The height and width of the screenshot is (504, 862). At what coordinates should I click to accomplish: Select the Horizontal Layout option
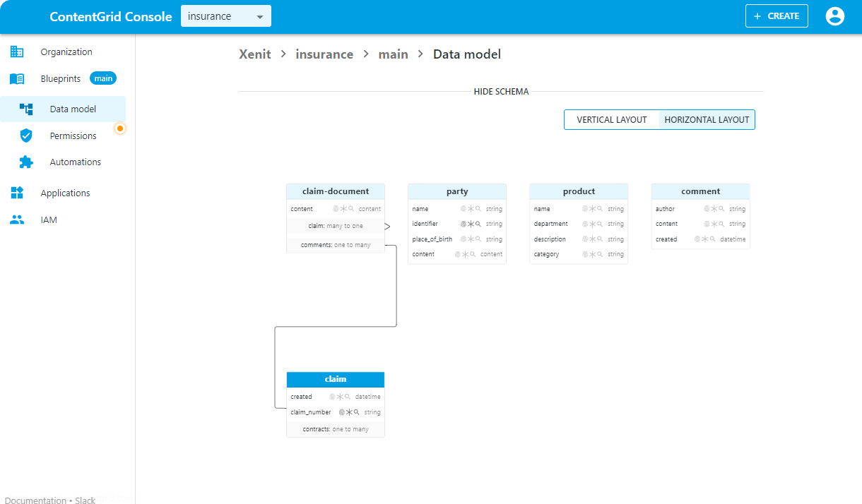point(707,120)
